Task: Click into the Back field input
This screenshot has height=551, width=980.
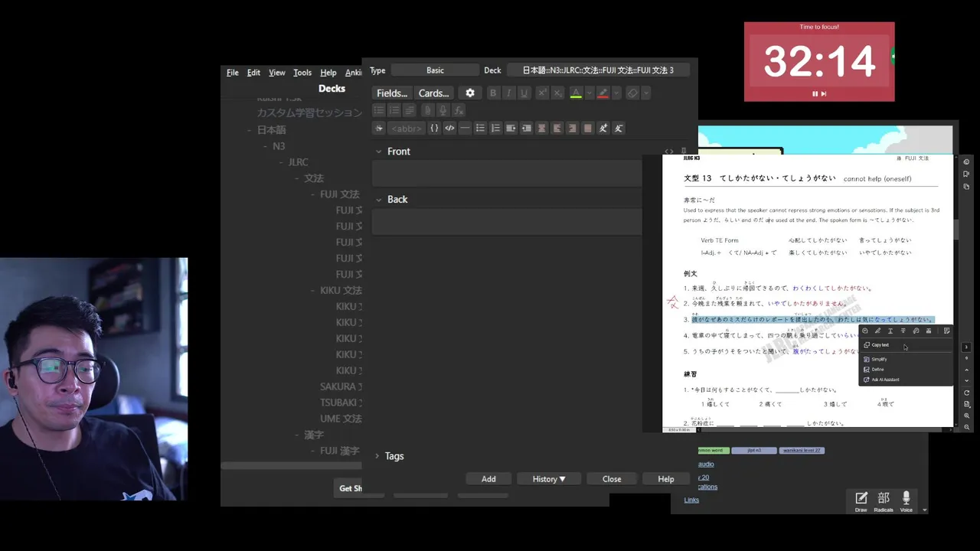Action: click(x=507, y=223)
